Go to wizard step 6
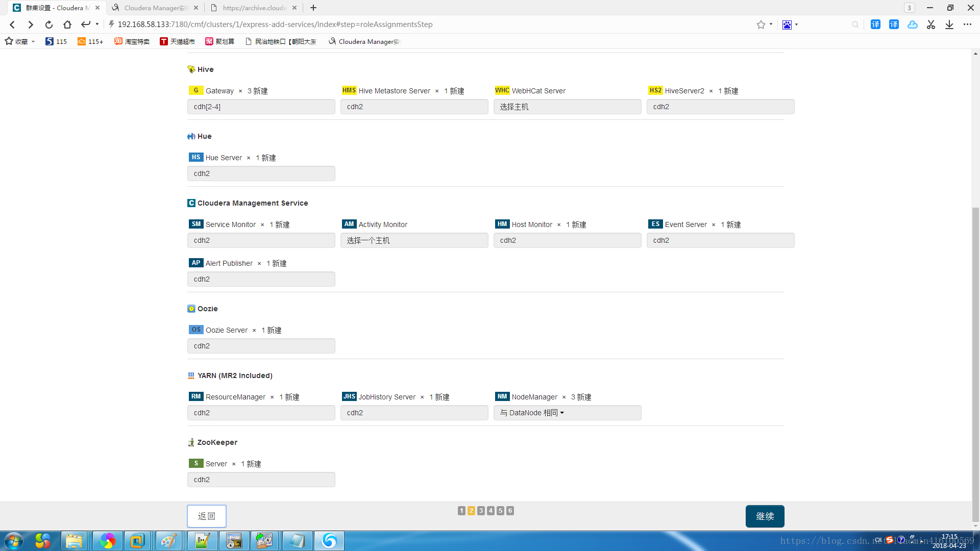 point(510,511)
